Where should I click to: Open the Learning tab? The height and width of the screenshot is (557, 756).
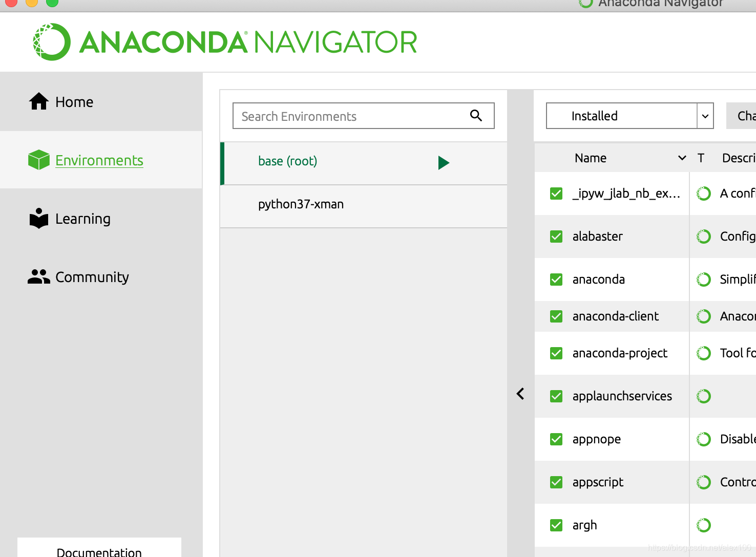click(101, 219)
